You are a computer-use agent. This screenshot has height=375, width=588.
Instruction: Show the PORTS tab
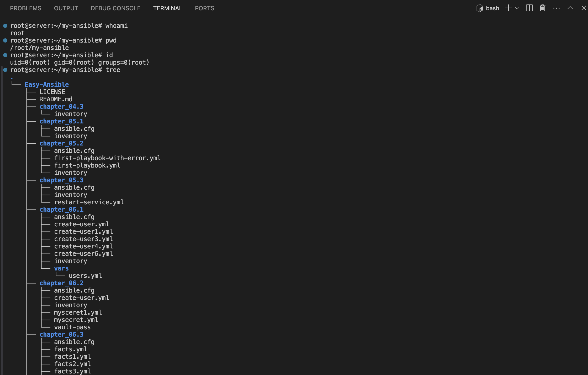pyautogui.click(x=204, y=8)
